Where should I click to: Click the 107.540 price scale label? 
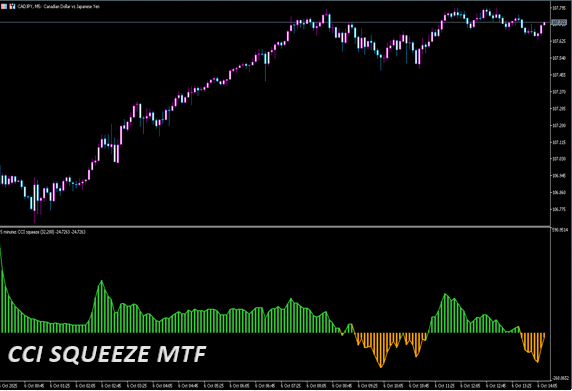pos(559,58)
